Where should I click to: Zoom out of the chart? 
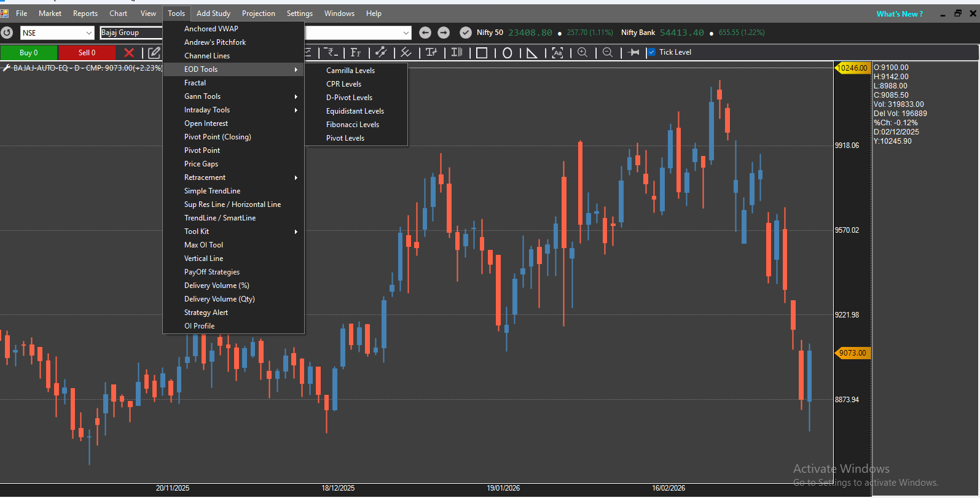[608, 53]
